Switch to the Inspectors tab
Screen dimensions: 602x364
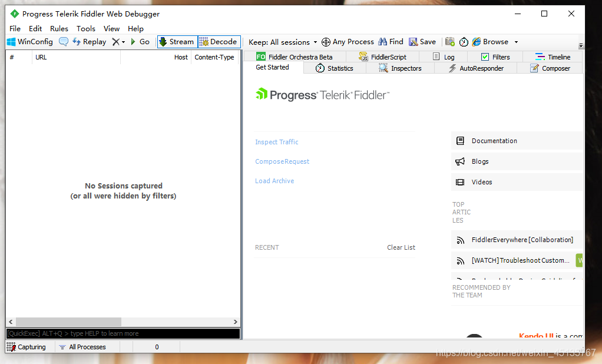click(x=400, y=68)
